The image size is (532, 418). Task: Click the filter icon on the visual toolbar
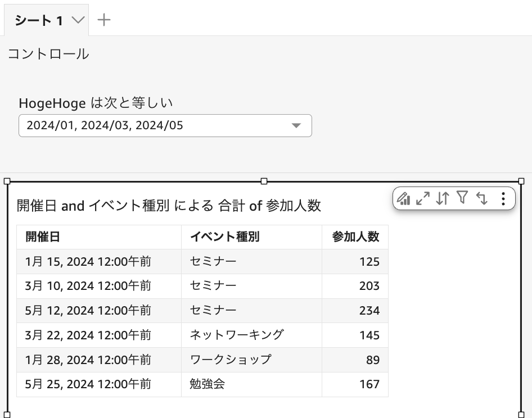(462, 198)
